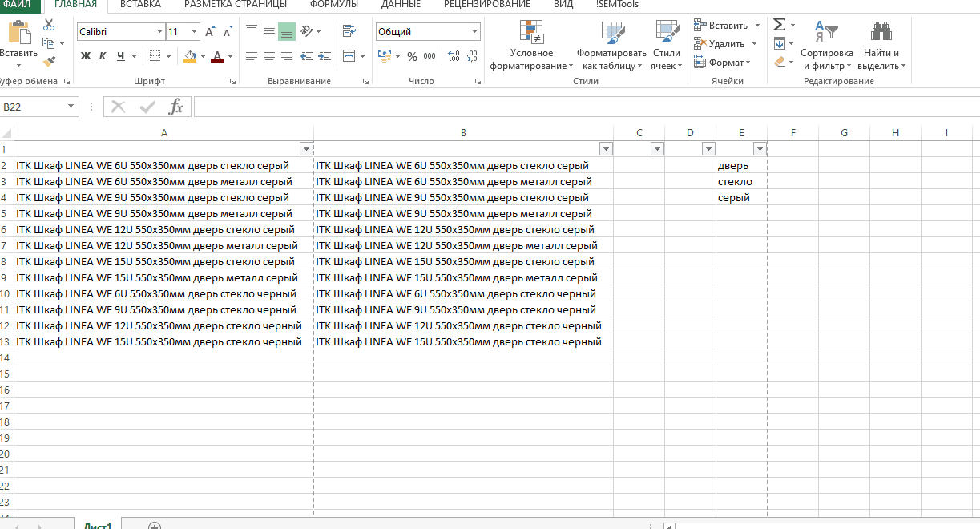Screen dimensions: 980x529
Task: Expand the Name Box B22 dropdown
Action: tap(71, 107)
